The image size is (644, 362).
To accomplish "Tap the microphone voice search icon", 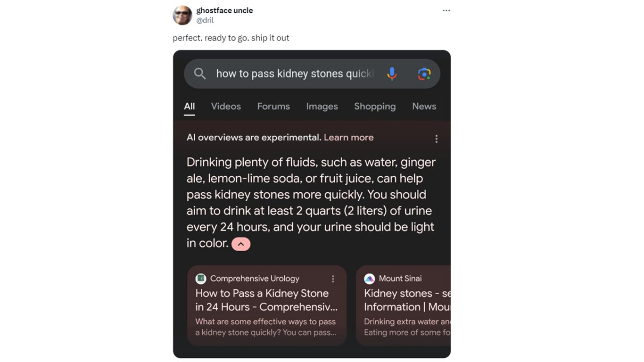I will click(x=392, y=74).
